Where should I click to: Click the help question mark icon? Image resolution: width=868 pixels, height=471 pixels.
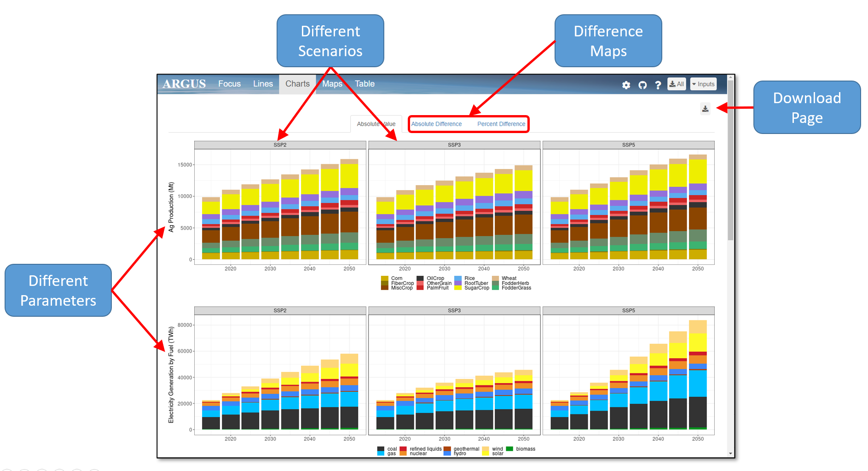click(x=658, y=85)
